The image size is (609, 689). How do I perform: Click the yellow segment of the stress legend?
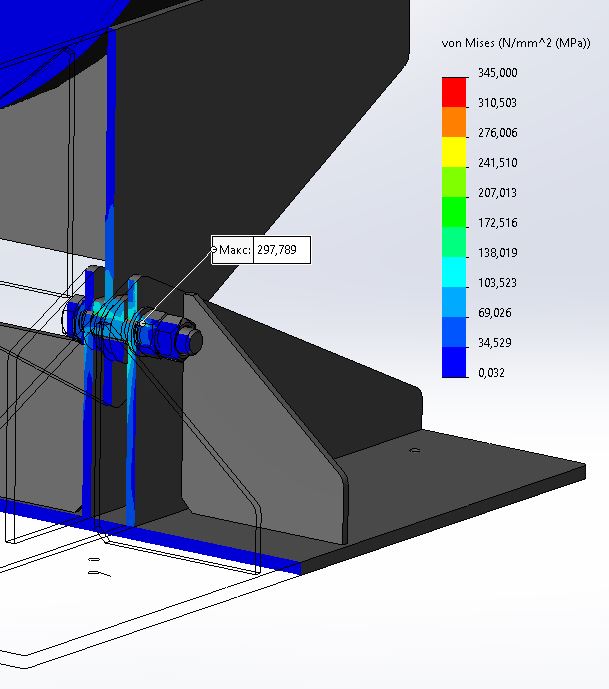454,152
